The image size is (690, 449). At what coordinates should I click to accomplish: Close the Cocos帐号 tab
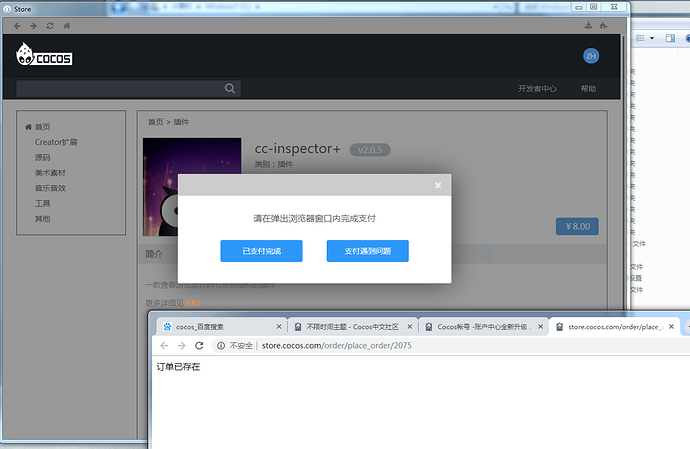[540, 327]
